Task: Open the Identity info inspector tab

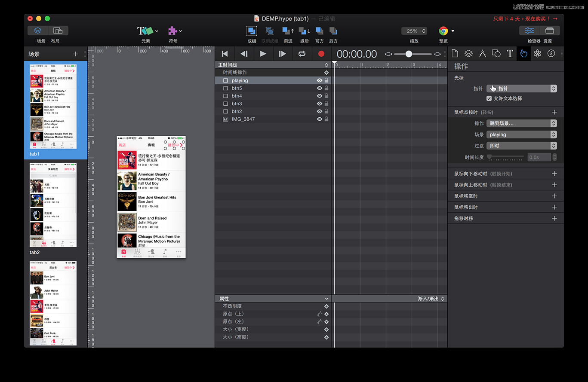Action: [x=551, y=53]
